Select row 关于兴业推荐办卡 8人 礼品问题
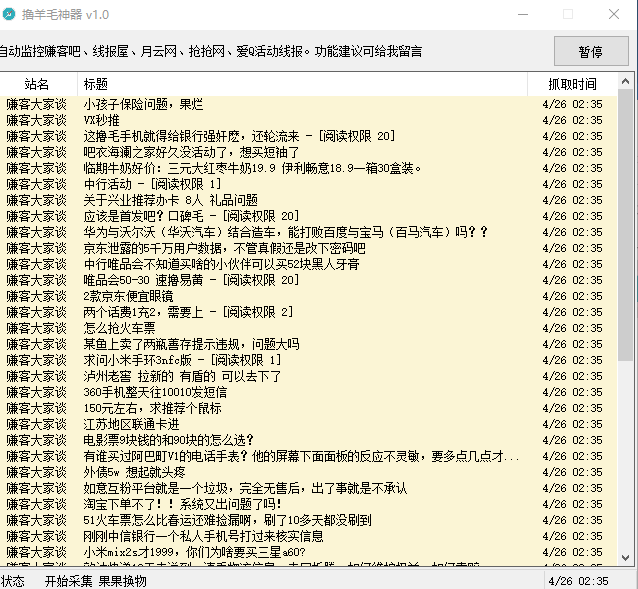This screenshot has height=589, width=638. 308,200
